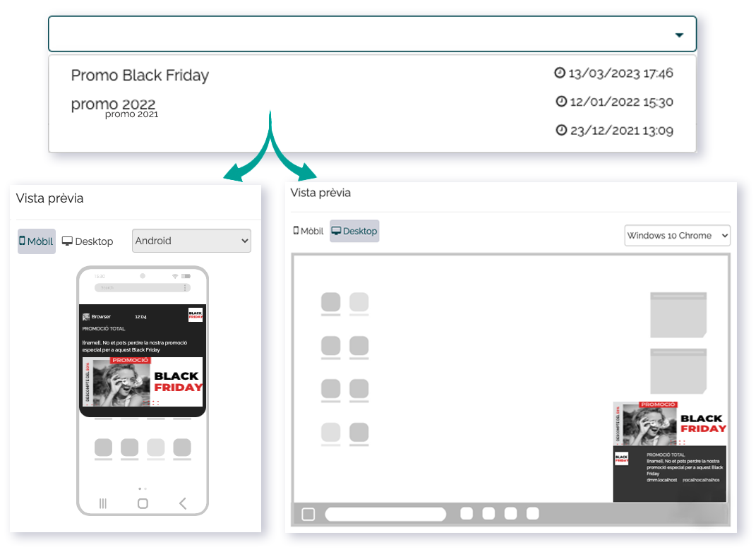Click the desktop notification PROMOCIÓ TOTAL text
Viewport: 756px width, 552px height.
(666, 455)
